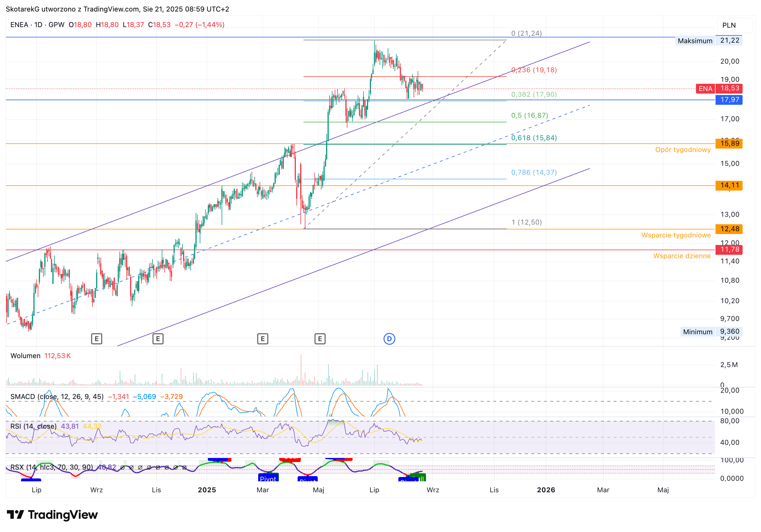
Task: Click the blue 17,97 price label
Action: pos(729,100)
